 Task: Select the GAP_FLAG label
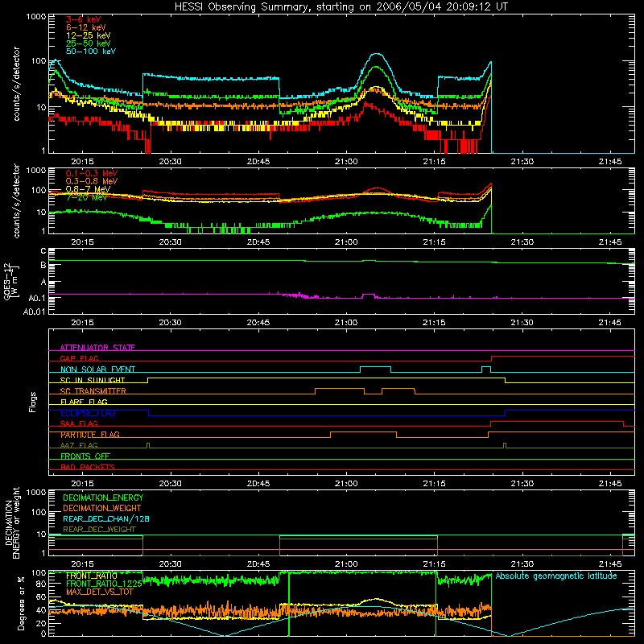point(79,358)
